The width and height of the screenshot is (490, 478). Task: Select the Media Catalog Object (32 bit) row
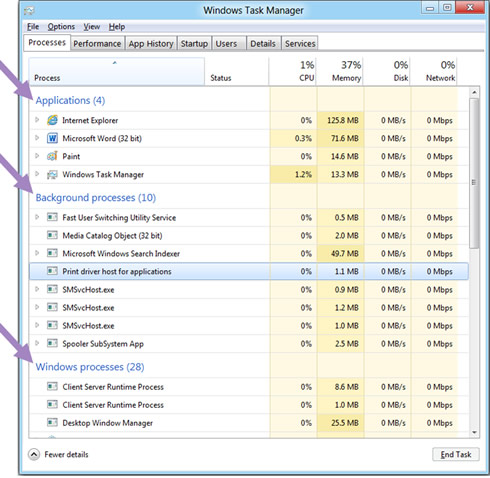[249, 235]
